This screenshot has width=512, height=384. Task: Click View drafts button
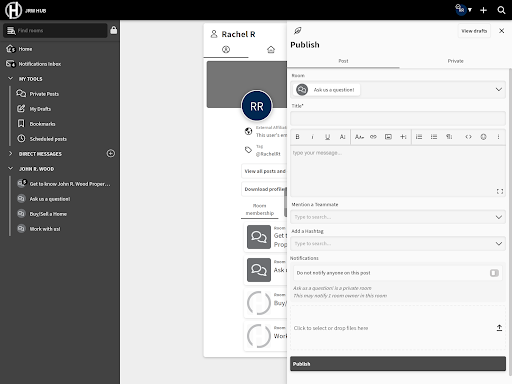474,31
